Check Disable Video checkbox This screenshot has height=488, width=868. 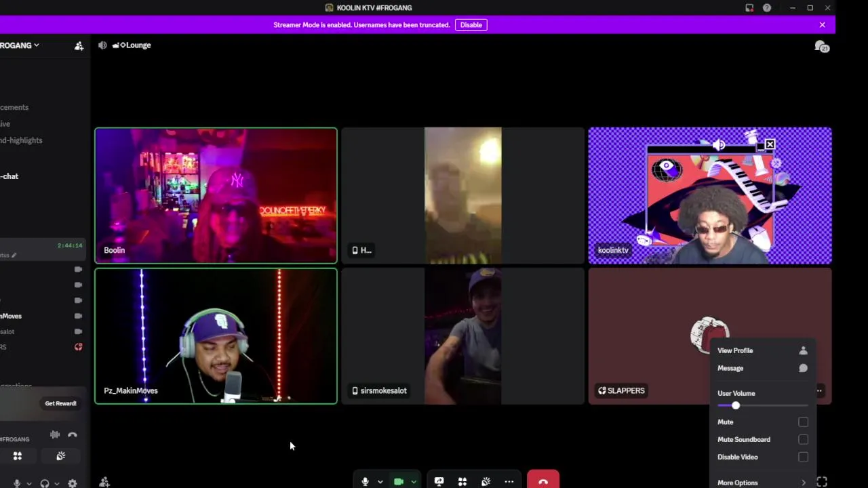(x=803, y=457)
